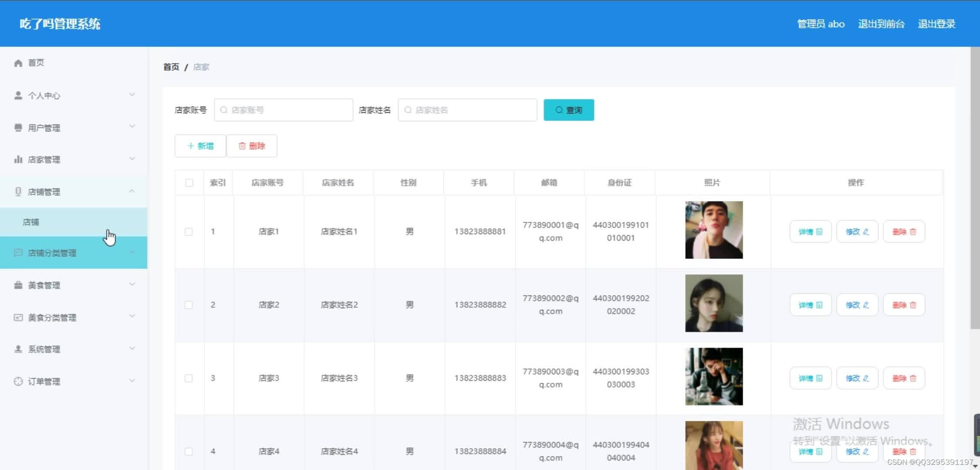The width and height of the screenshot is (980, 470).
Task: Open 个人中心 menu
Action: 74,95
